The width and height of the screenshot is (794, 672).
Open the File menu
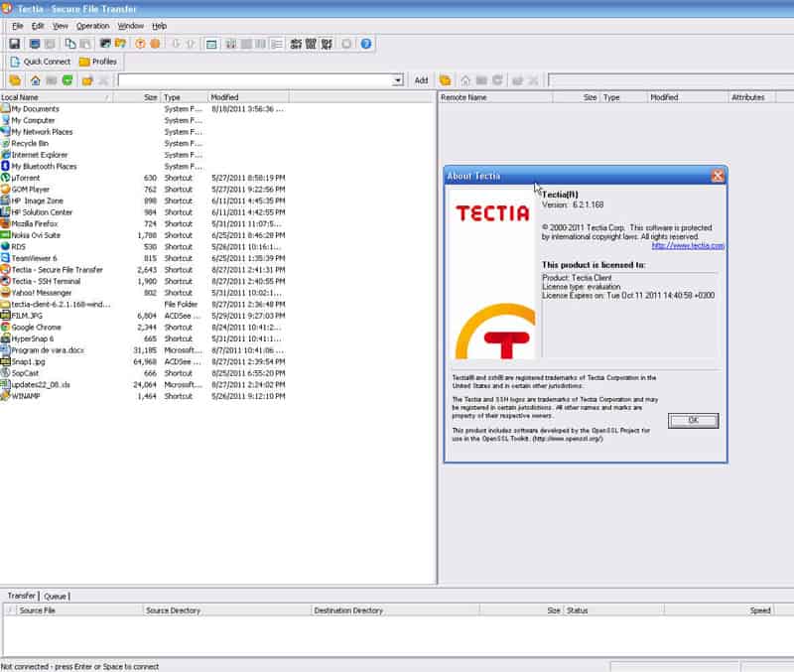(x=18, y=26)
